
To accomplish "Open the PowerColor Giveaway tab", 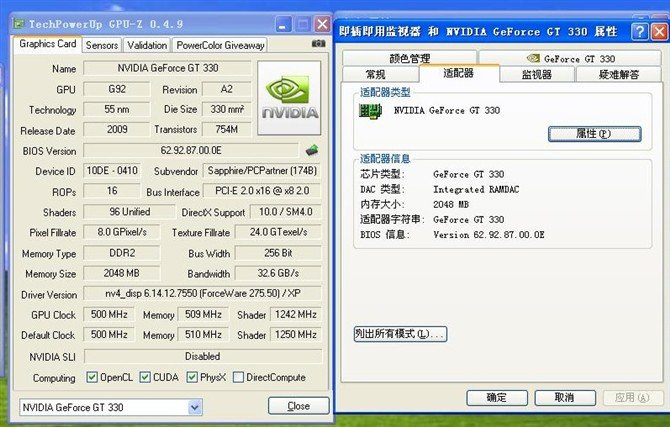I will [220, 45].
